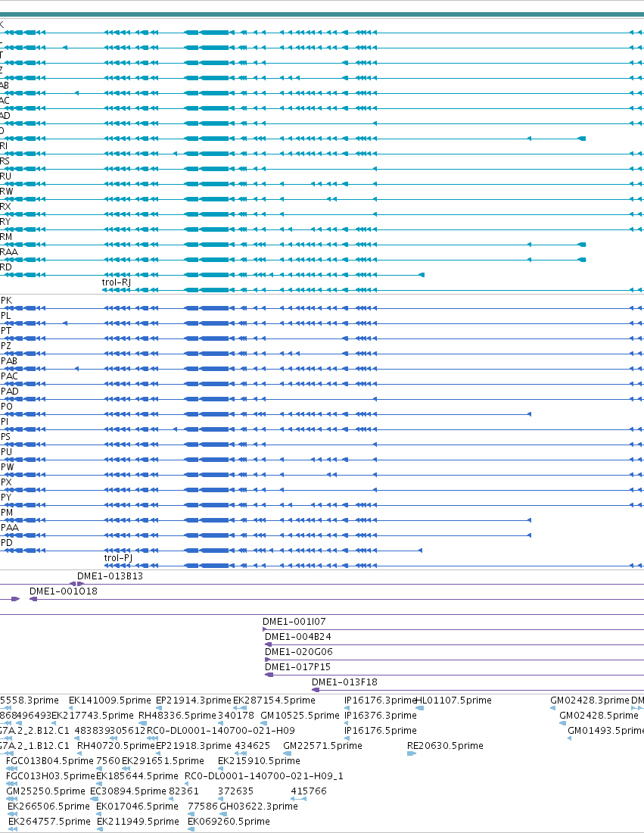Click the PW track label
Screen dimensions: 644x833
[x=8, y=467]
